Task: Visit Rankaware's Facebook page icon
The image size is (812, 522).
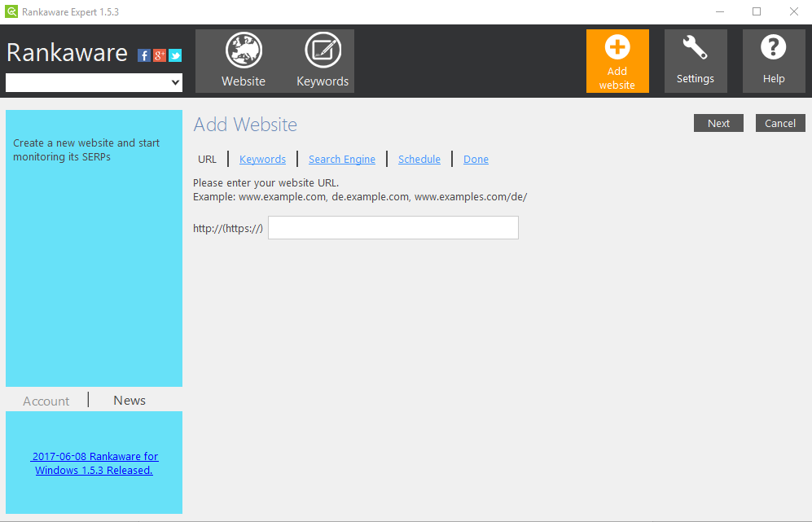Action: [x=143, y=55]
